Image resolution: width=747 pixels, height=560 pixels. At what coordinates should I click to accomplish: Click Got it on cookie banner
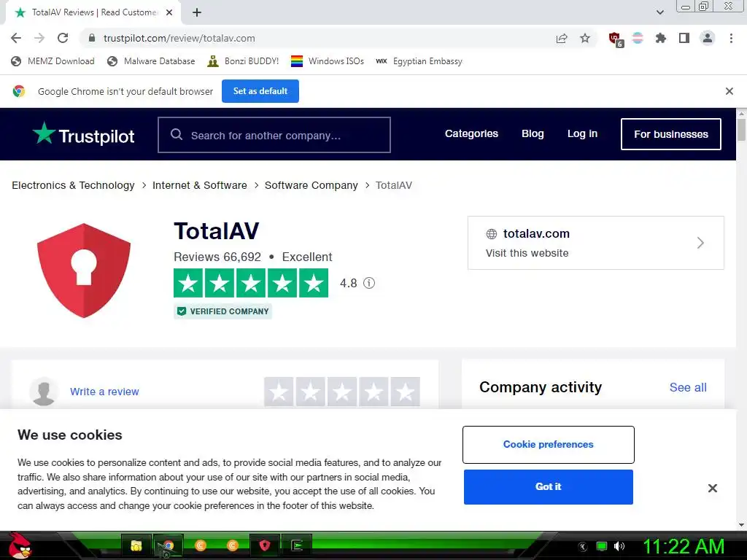pyautogui.click(x=549, y=486)
